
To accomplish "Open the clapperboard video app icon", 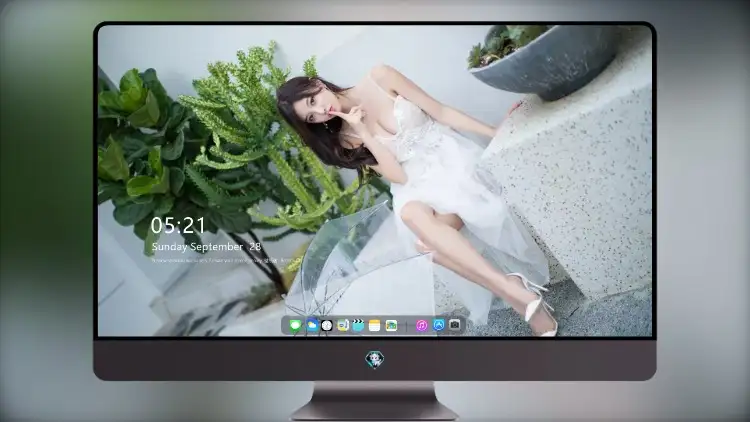I will tap(358, 326).
